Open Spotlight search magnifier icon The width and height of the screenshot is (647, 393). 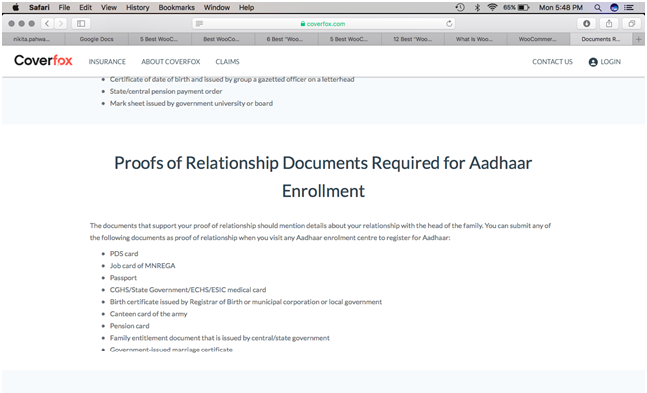coord(597,7)
